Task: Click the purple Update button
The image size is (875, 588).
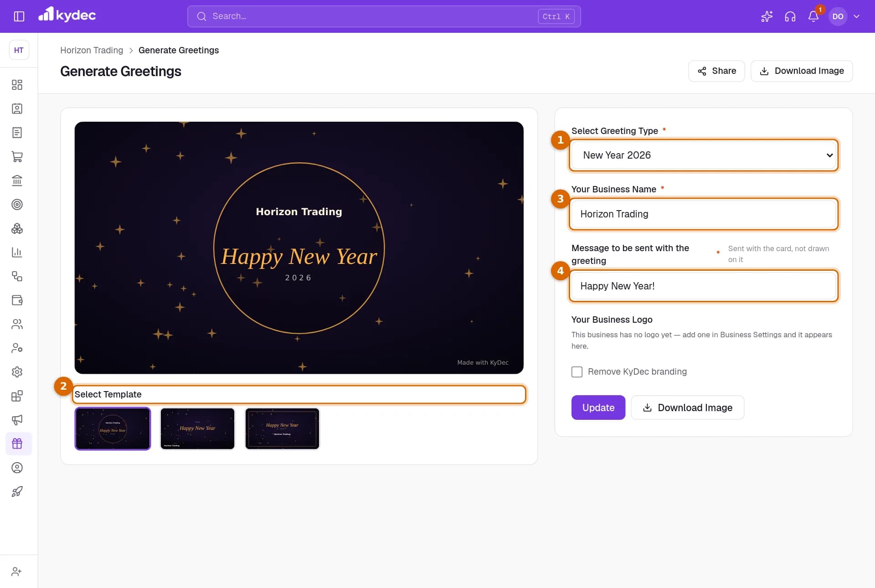Action: point(598,407)
